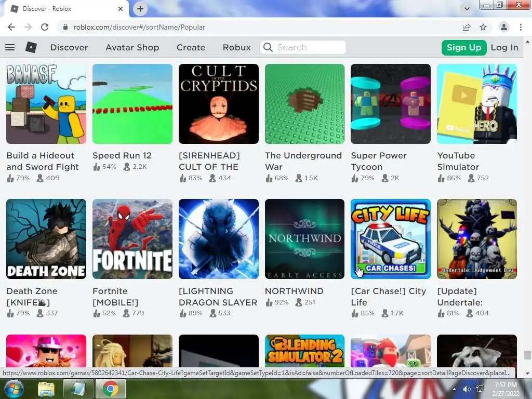Click the search magnifier icon

click(x=268, y=47)
